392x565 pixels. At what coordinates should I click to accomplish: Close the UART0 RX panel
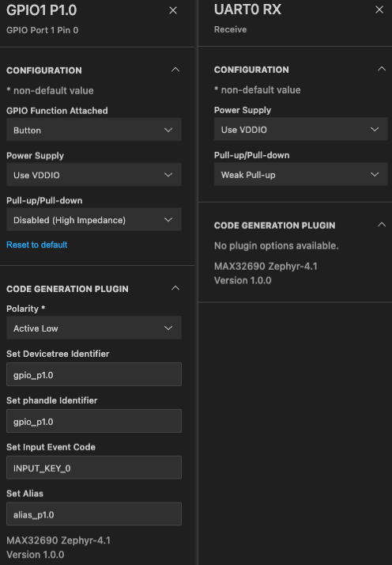[x=379, y=9]
